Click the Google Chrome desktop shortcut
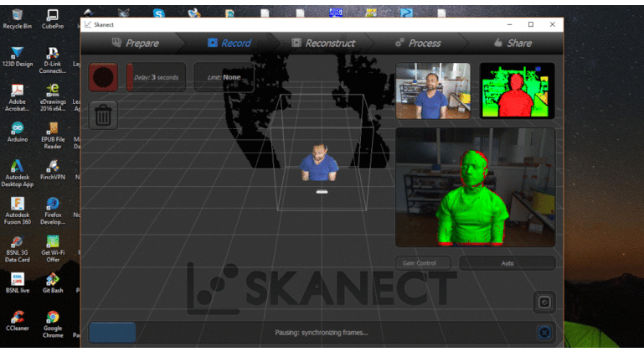Image resolution: width=644 pixels, height=352 pixels. 52,322
